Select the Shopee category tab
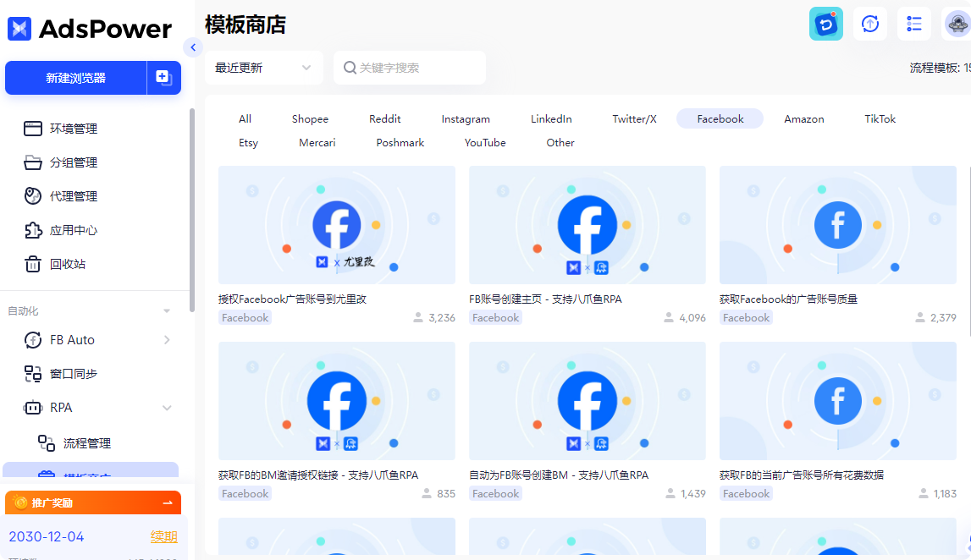Screen dimensions: 971x560 [x=310, y=118]
